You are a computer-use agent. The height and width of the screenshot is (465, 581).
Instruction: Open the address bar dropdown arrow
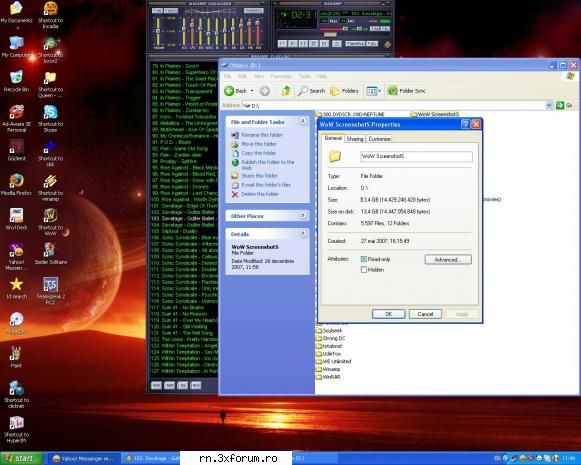[549, 106]
